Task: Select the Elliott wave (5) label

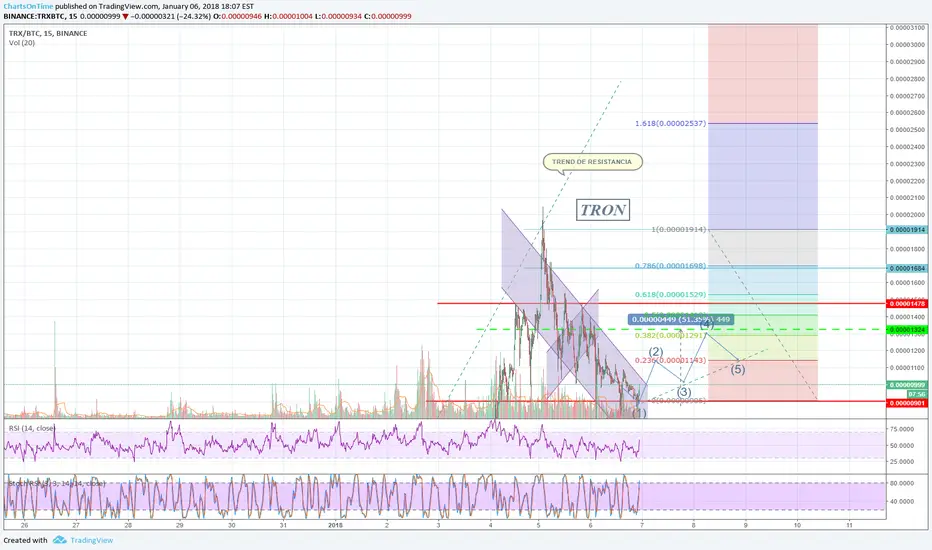Action: click(x=738, y=369)
